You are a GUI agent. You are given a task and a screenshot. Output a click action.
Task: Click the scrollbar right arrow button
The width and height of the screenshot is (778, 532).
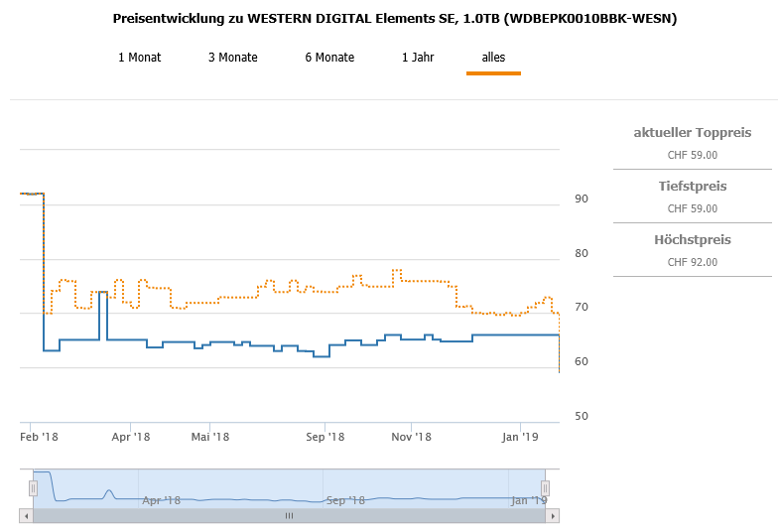tap(554, 516)
